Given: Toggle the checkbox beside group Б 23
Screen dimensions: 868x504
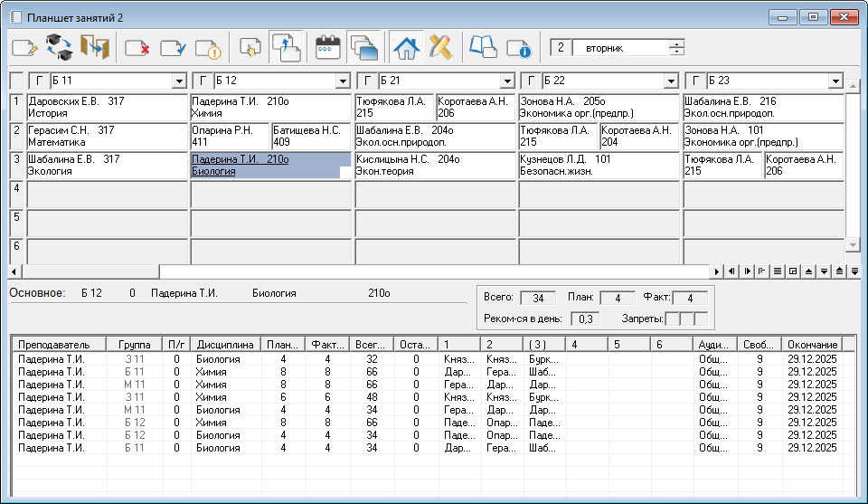Looking at the screenshot, I should pyautogui.click(x=695, y=81).
